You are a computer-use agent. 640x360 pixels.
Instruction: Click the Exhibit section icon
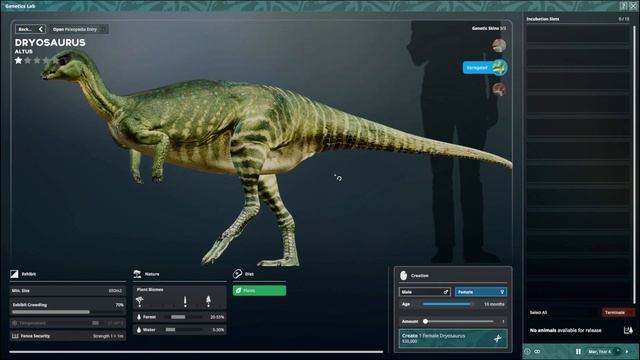coord(14,274)
